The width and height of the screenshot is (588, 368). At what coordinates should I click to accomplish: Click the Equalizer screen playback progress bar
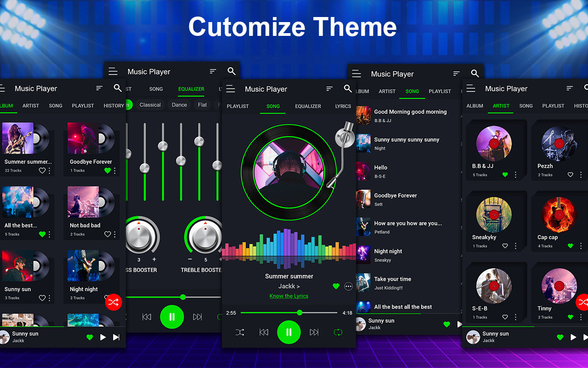point(174,297)
